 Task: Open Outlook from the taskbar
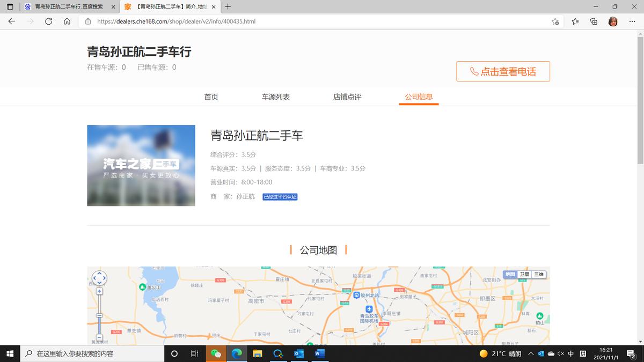pyautogui.click(x=299, y=353)
